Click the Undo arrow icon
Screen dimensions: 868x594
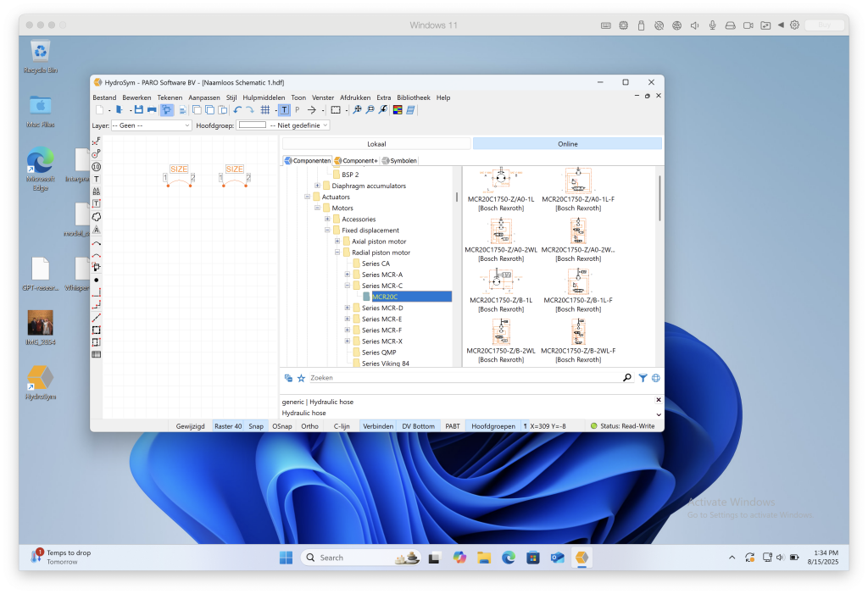click(x=237, y=110)
